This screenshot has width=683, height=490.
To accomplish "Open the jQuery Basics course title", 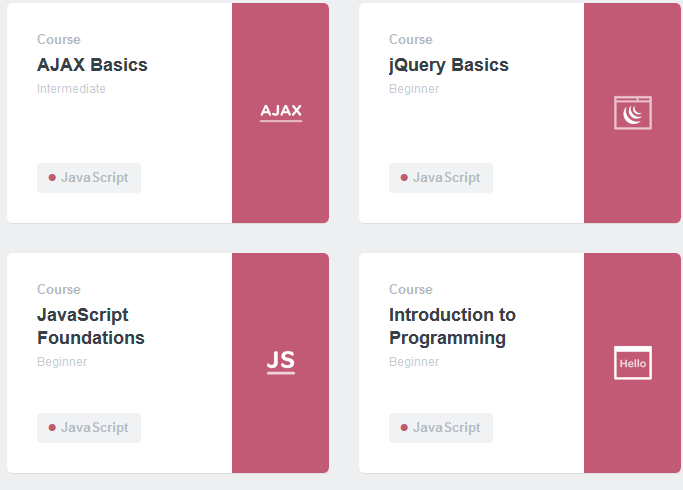I will (x=449, y=65).
